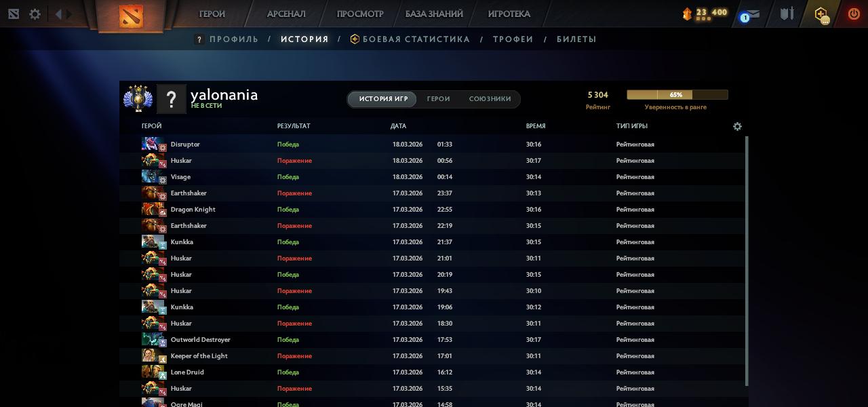Open the mail notifications icon
868x407 pixels.
click(x=750, y=14)
